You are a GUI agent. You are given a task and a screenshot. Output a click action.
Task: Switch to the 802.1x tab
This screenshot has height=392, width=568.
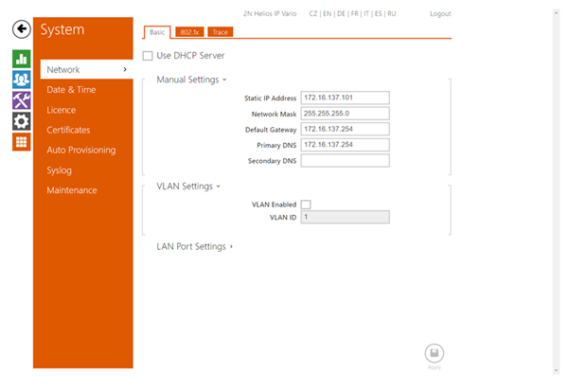188,32
